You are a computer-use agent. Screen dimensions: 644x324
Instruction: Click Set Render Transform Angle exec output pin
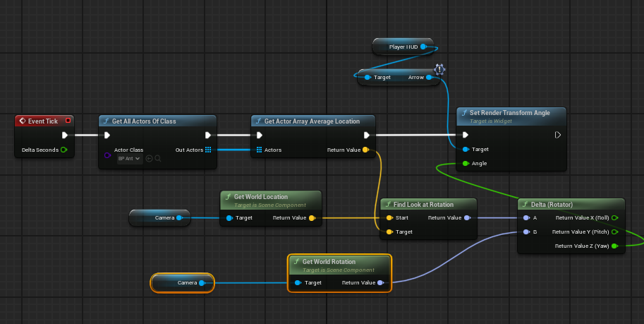[557, 135]
